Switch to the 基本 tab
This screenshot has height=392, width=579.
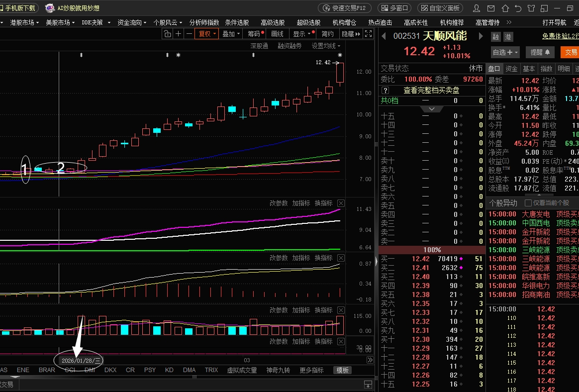(x=529, y=69)
